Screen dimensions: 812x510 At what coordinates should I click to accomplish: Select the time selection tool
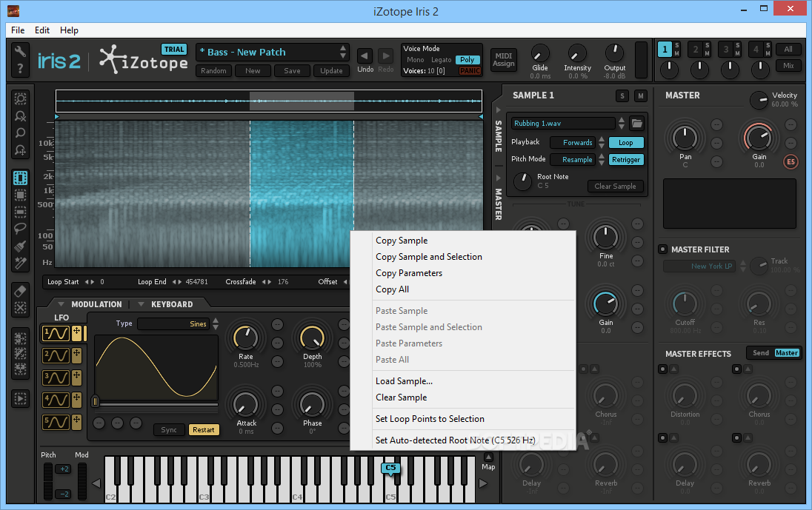tap(20, 178)
